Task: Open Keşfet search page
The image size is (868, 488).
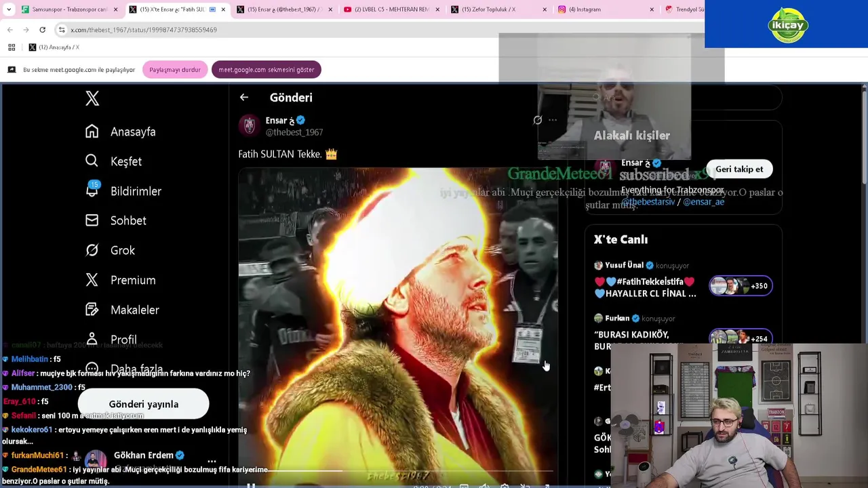Action: click(x=113, y=161)
